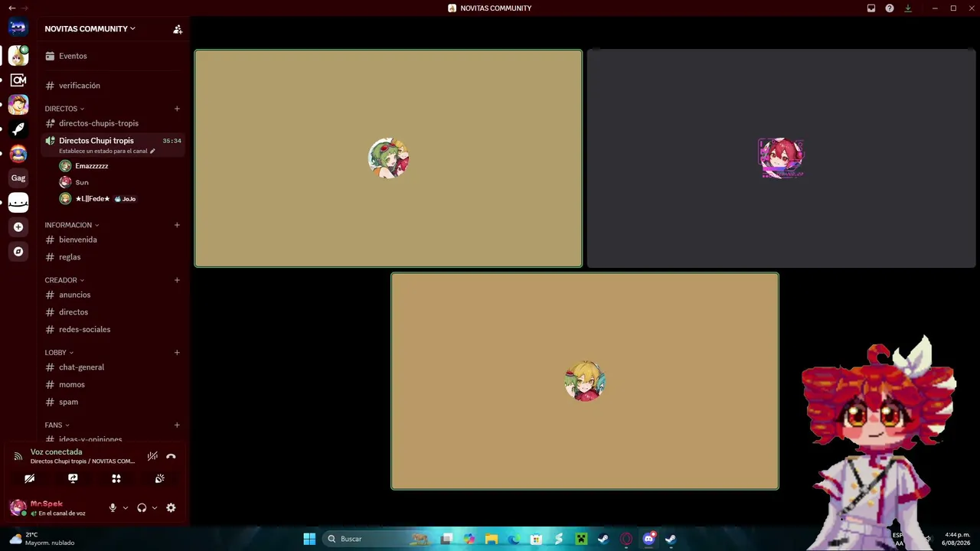
Task: Open the reglas channel
Action: click(113, 257)
